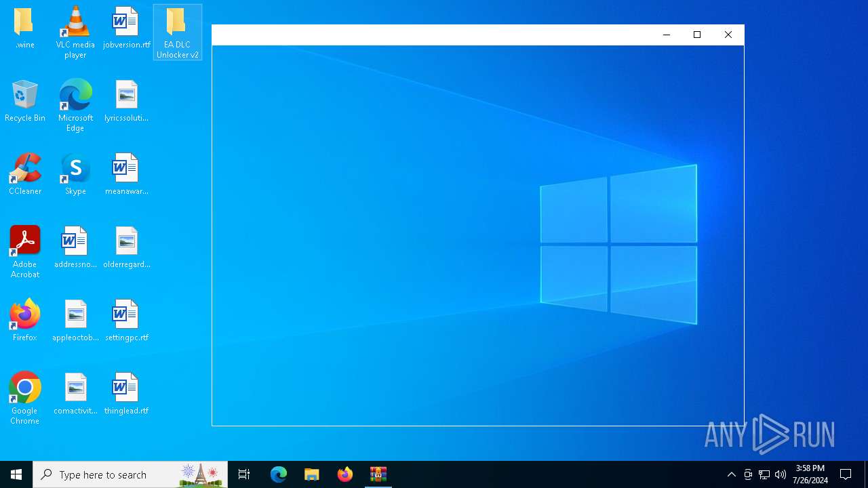The image size is (868, 488).
Task: Select the .wine folder on desktop
Action: coord(24,28)
